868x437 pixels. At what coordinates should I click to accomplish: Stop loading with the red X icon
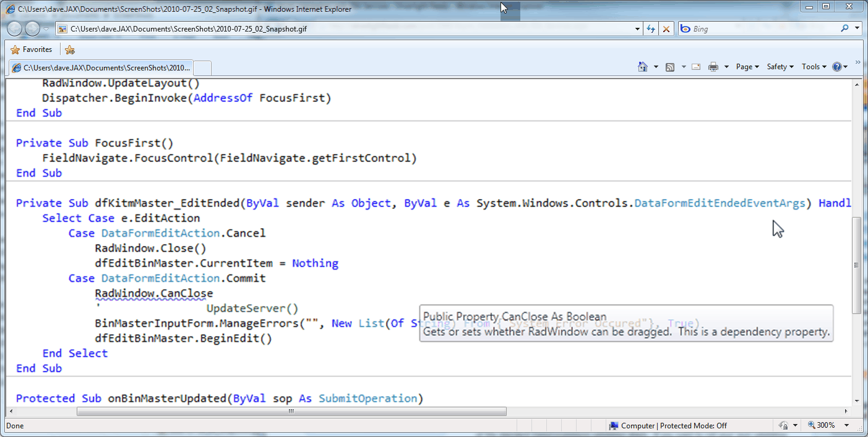pos(666,28)
